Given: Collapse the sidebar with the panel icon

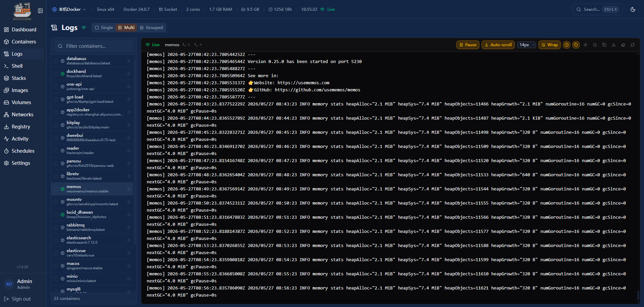Looking at the screenshot, I should (40, 11).
